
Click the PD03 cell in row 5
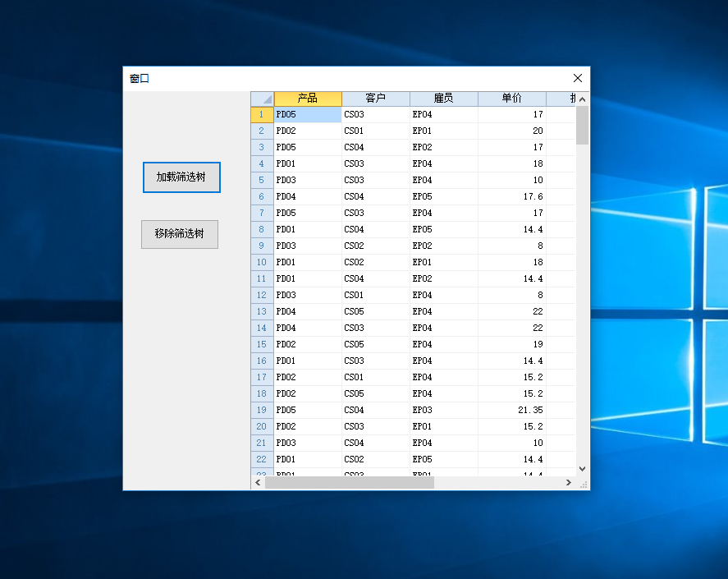[308, 181]
